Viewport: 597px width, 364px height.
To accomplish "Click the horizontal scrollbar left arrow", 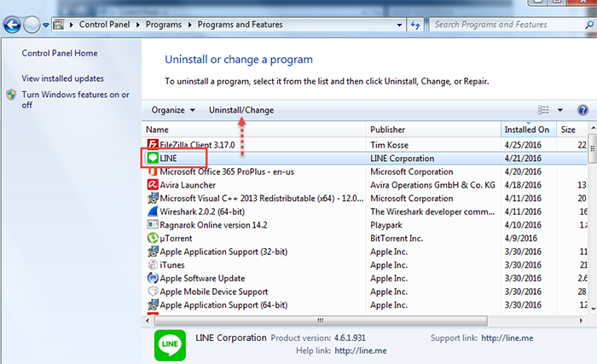I will (148, 321).
